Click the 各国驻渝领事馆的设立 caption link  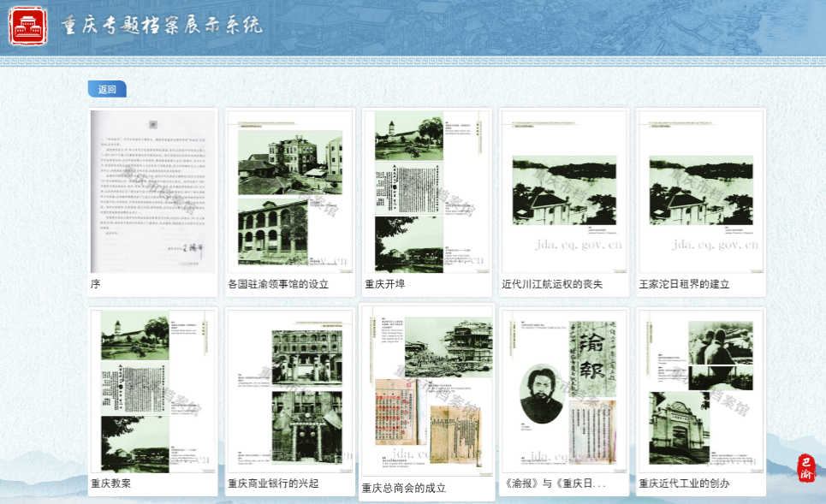pos(278,284)
